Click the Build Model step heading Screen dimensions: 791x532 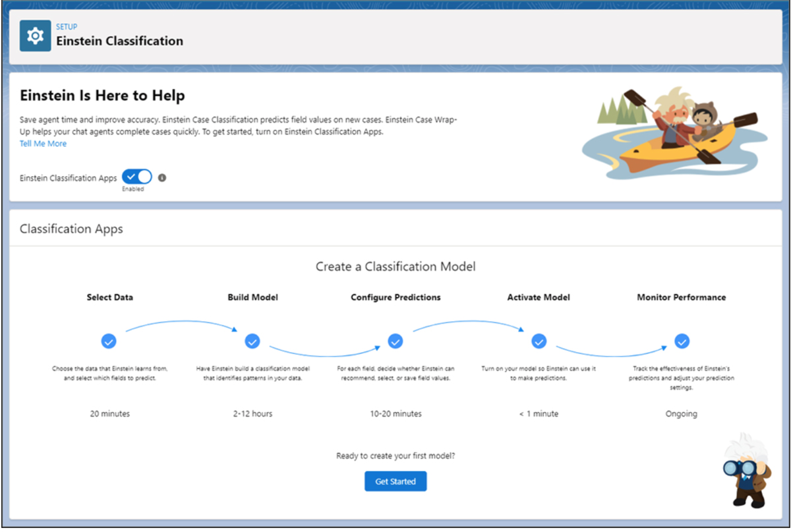(x=252, y=297)
